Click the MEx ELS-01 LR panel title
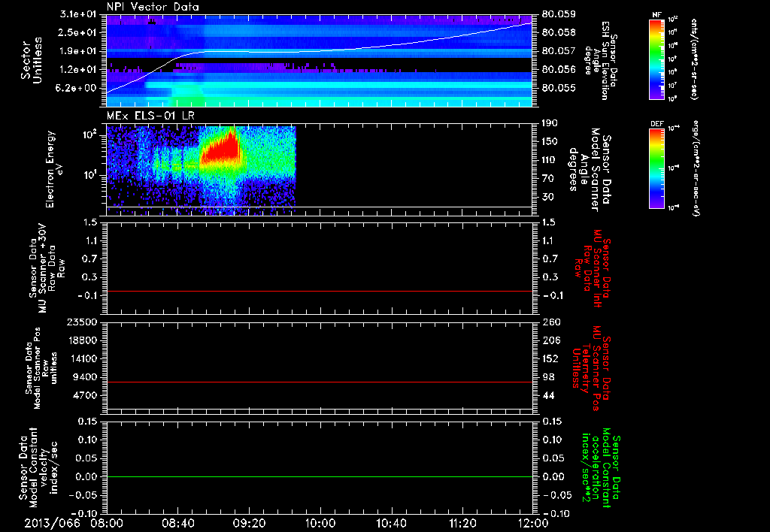The height and width of the screenshot is (532, 770). (150, 116)
